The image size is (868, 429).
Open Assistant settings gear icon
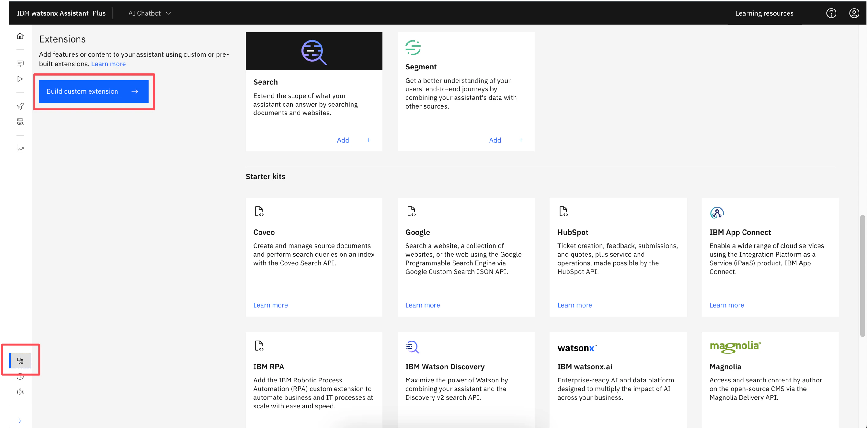[x=20, y=392]
